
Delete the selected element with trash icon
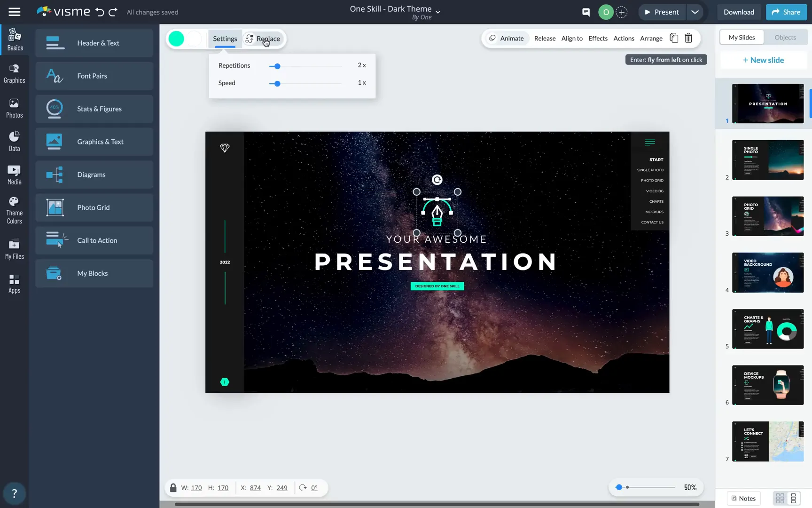pos(688,38)
